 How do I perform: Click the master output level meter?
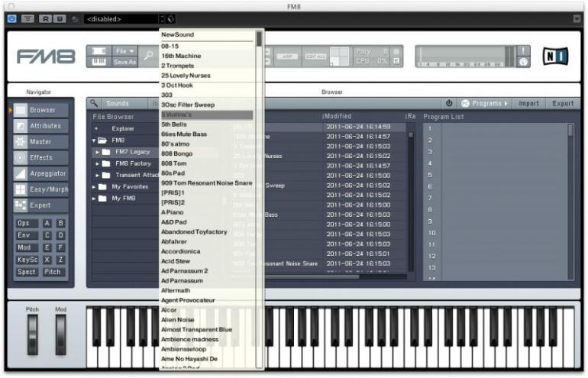(465, 57)
